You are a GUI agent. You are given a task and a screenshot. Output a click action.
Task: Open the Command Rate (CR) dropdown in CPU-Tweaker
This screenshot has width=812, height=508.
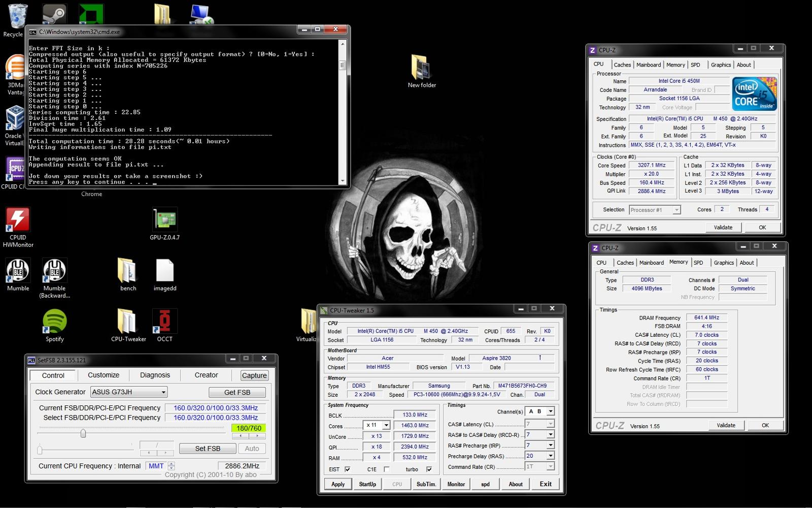[539, 466]
